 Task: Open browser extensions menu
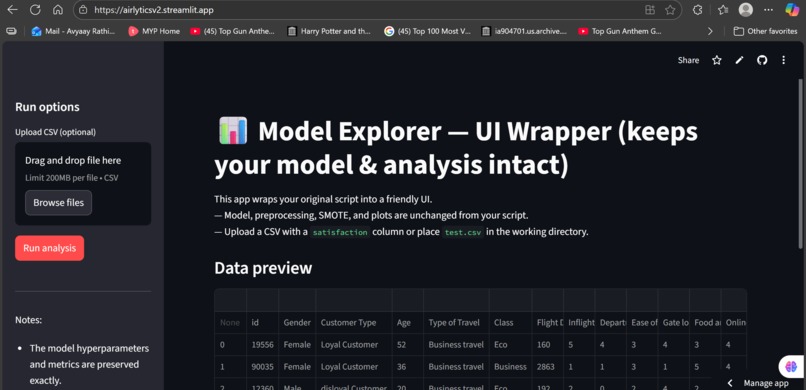point(698,10)
